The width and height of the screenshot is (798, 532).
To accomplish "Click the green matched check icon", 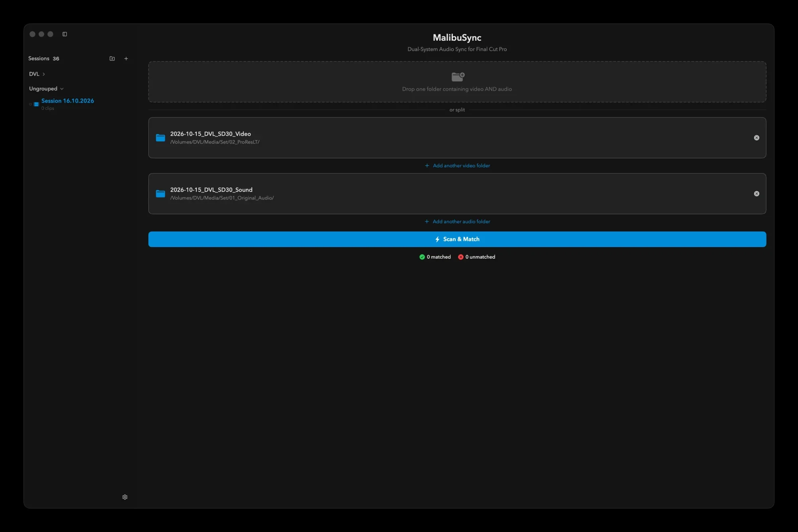I will [422, 257].
